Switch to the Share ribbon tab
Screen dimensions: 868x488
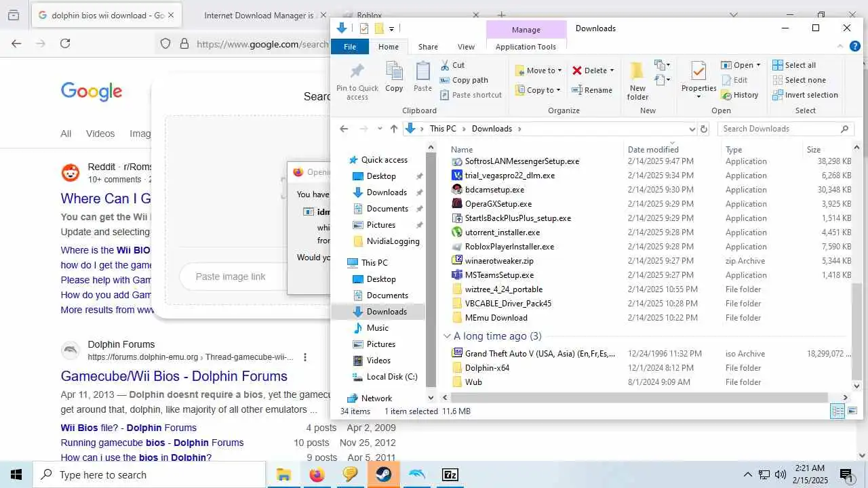428,47
